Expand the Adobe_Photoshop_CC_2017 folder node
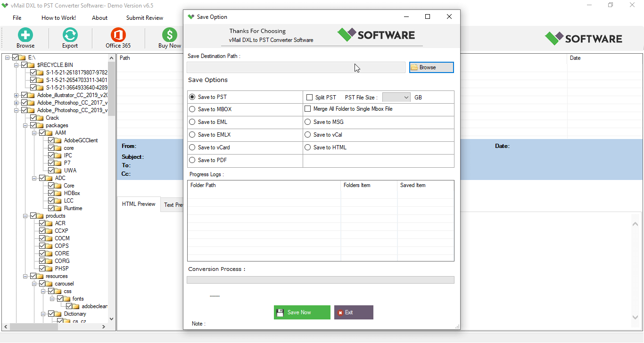Image resolution: width=644 pixels, height=343 pixels. (17, 103)
